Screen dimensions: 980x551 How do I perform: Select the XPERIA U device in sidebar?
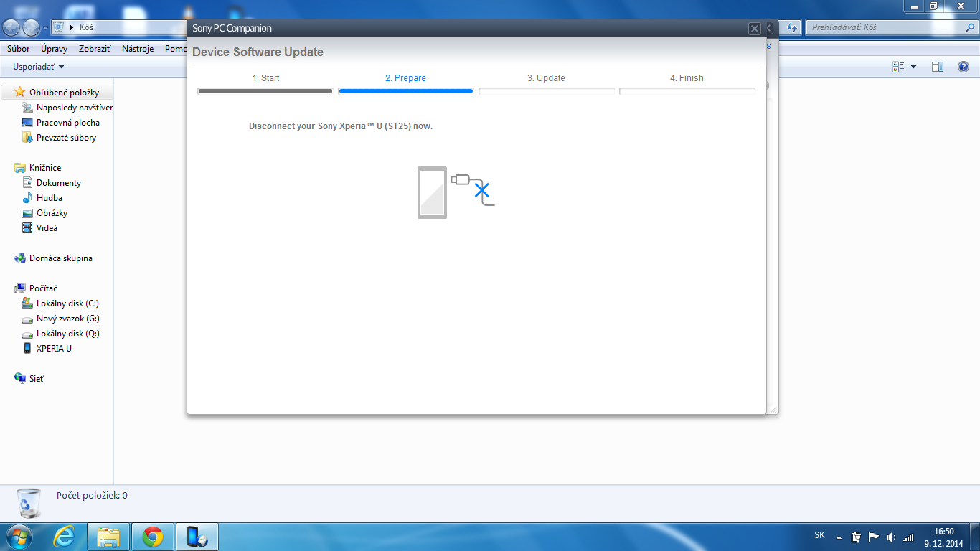[47, 349]
